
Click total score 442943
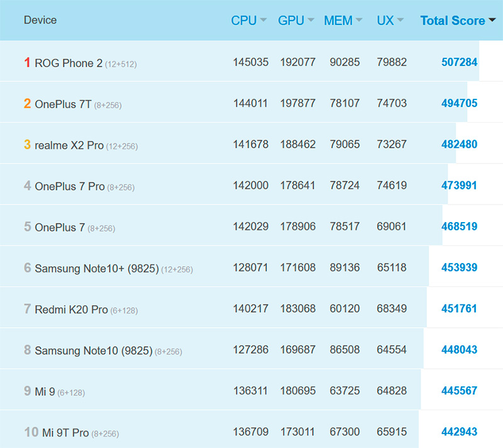[x=459, y=432]
